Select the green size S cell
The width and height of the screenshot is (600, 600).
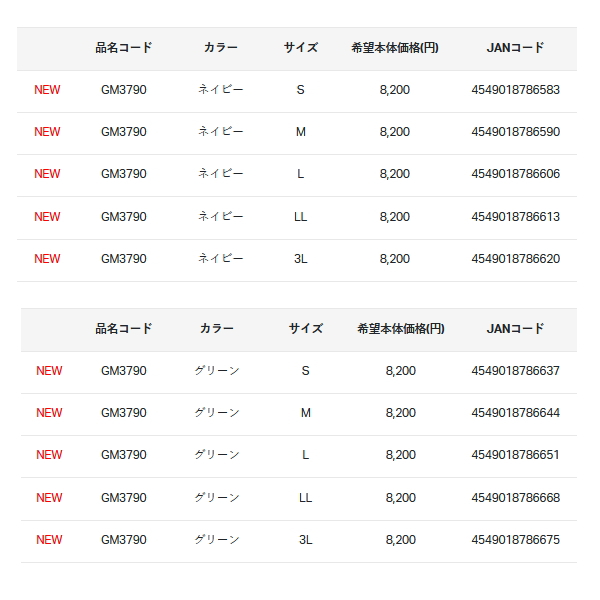(x=305, y=370)
